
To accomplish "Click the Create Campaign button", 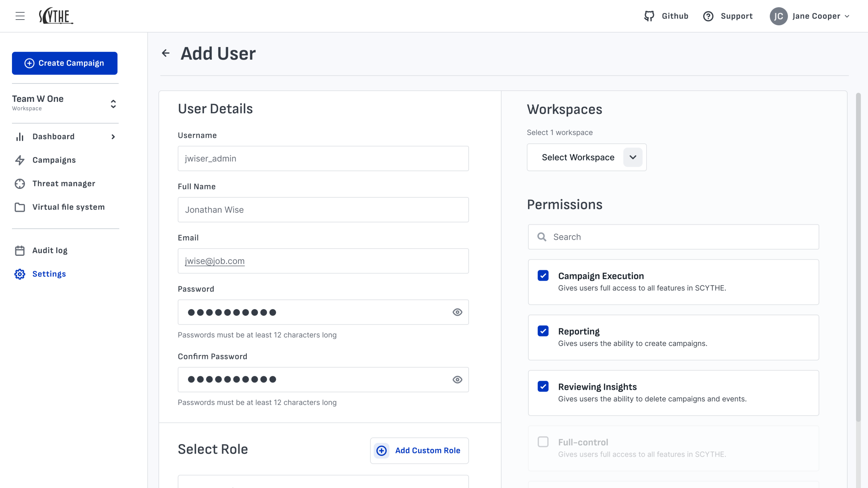I will point(65,63).
